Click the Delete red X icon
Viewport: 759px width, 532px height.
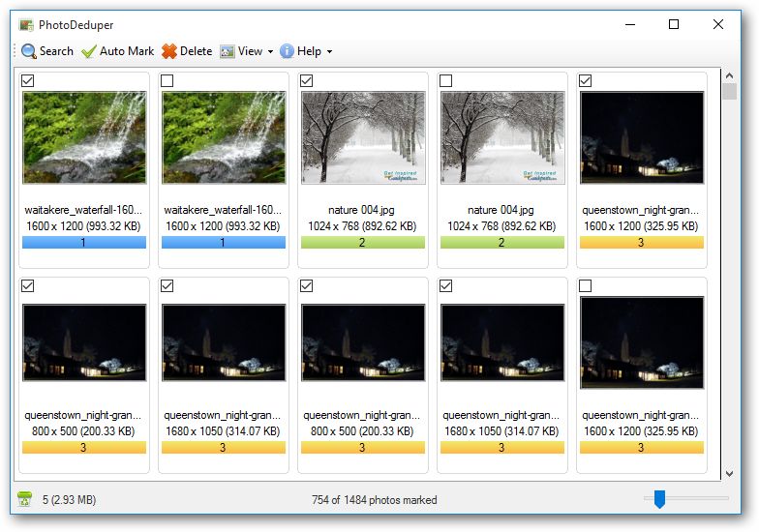coord(169,51)
